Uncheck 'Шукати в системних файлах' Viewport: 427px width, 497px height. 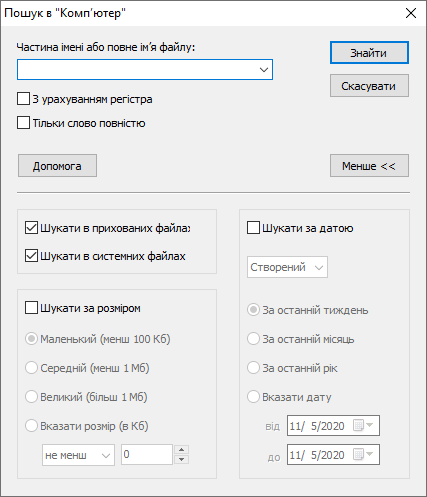[31, 256]
